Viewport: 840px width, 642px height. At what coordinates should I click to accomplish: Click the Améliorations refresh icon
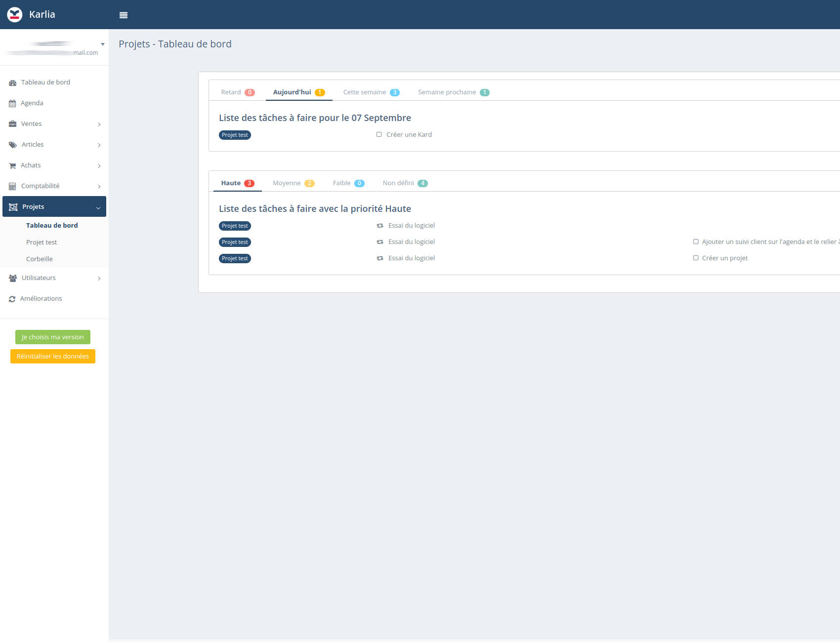pyautogui.click(x=12, y=299)
